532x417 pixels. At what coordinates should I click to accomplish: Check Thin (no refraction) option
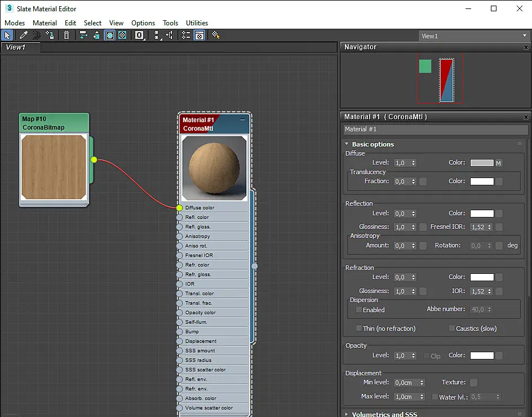point(358,328)
